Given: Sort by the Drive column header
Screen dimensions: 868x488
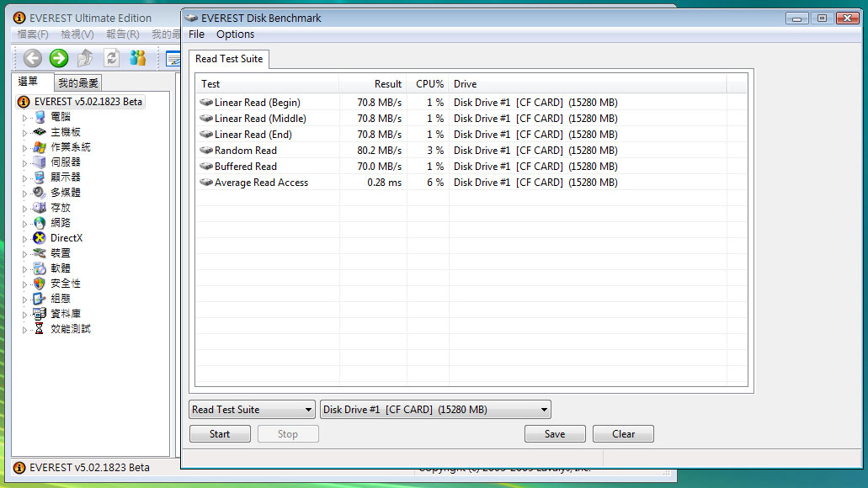Looking at the screenshot, I should [588, 84].
